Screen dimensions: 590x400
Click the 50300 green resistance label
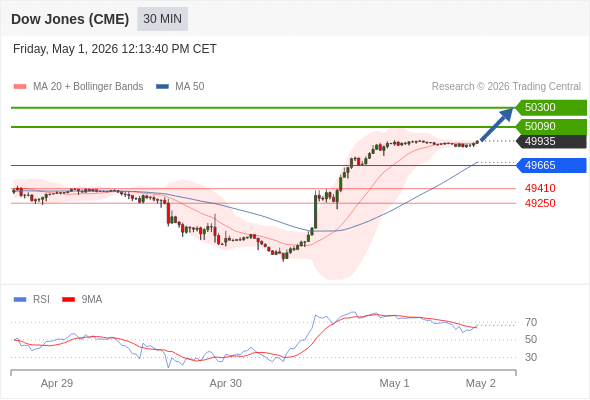click(x=551, y=108)
